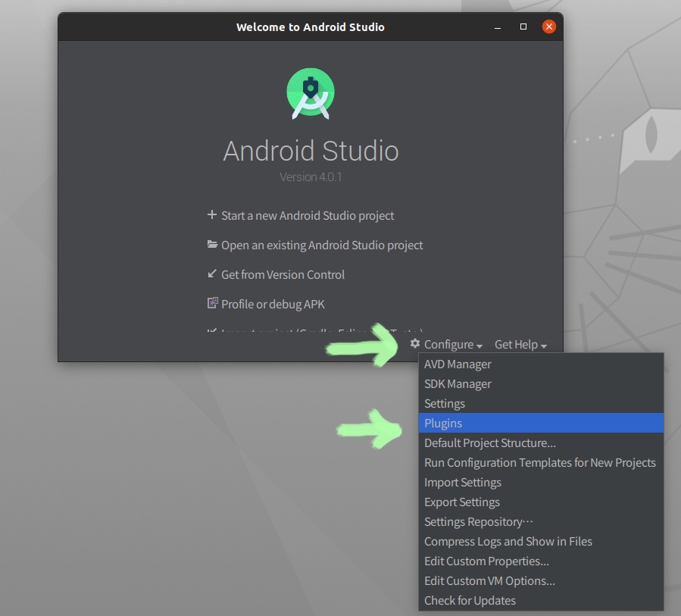The height and width of the screenshot is (616, 681).
Task: Click the Version 4.0.1 text
Action: coord(311,177)
